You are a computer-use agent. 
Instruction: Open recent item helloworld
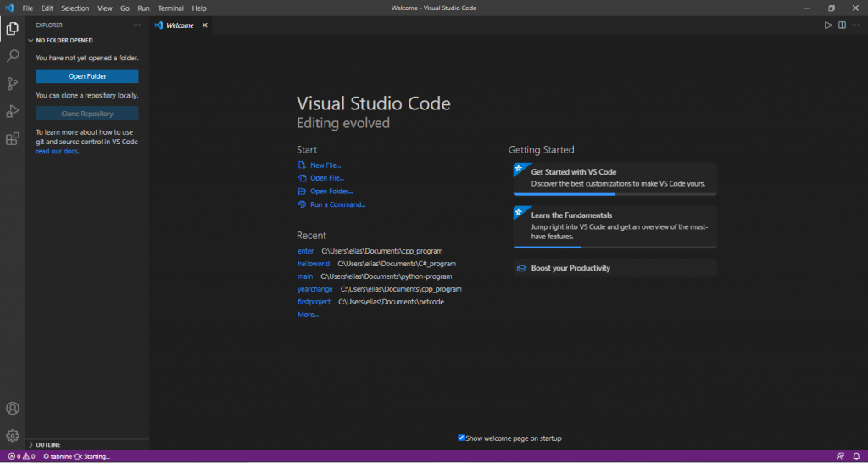pyautogui.click(x=314, y=264)
